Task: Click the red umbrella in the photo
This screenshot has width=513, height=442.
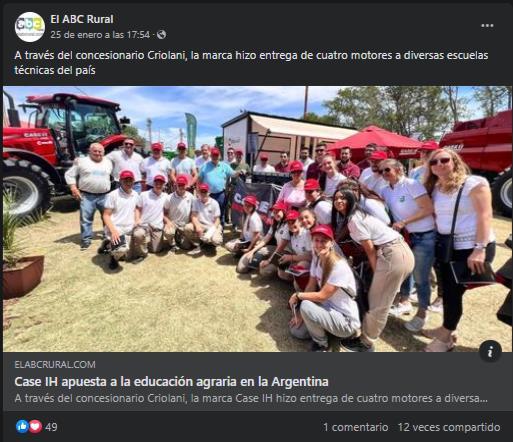Action: tap(377, 140)
